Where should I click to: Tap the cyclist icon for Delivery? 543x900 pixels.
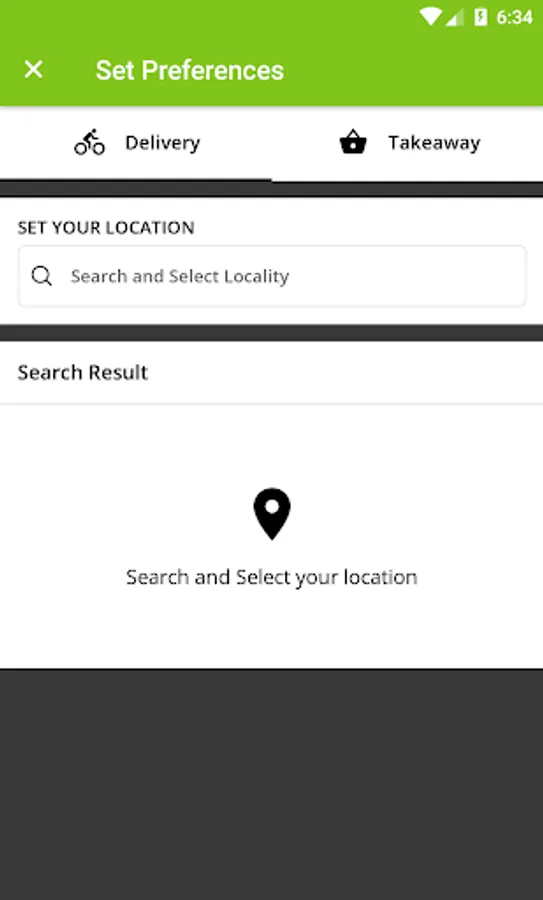point(90,142)
